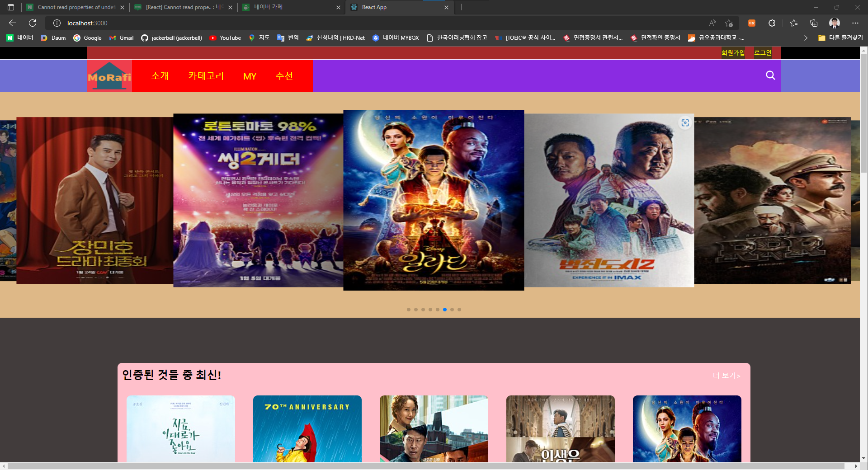Click the browser profile avatar

pos(835,23)
